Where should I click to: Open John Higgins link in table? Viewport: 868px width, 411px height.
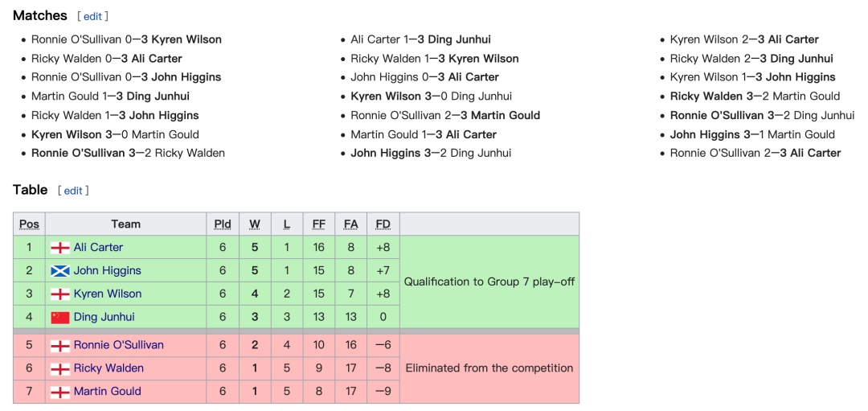click(108, 270)
